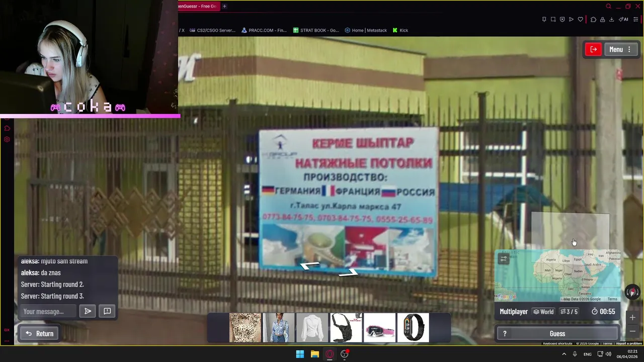Open the browser search magnifier icon
Viewport: 644px width, 362px height.
[x=608, y=6]
